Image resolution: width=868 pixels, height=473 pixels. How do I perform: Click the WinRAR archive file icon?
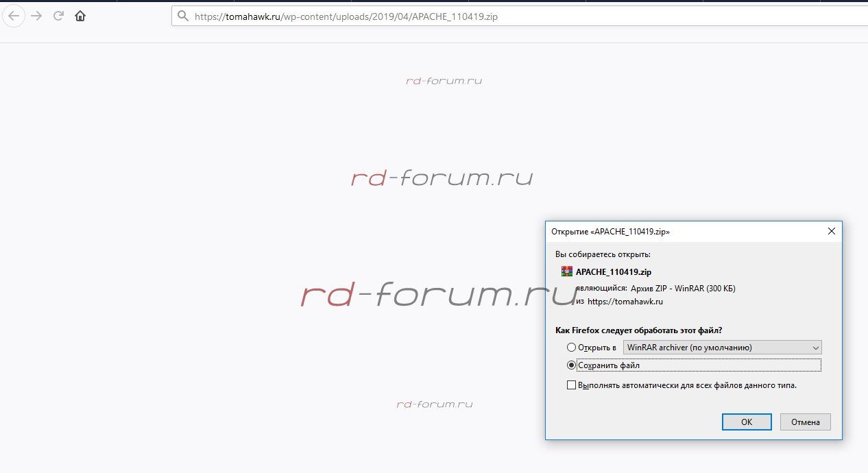pyautogui.click(x=567, y=271)
